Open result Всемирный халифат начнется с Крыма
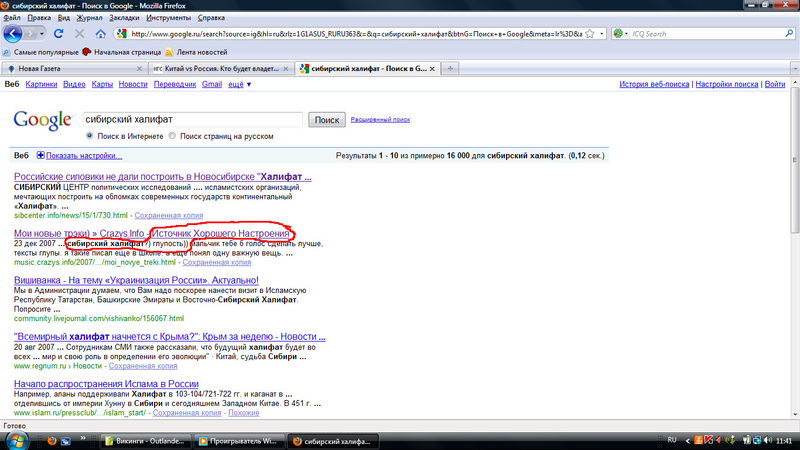The width and height of the screenshot is (800, 450). pyautogui.click(x=169, y=337)
